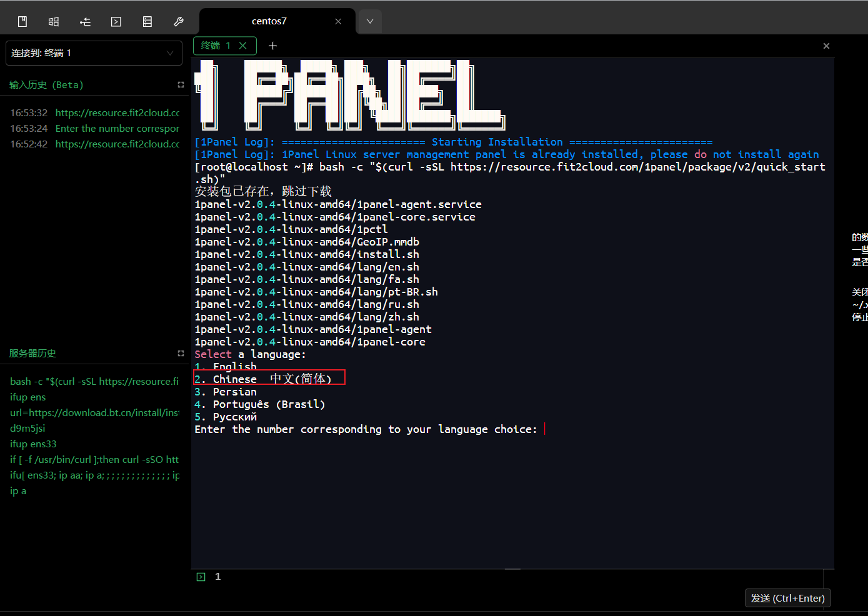Open the layout blocks icon in toolbar
Viewport: 868px width, 616px height.
click(54, 22)
